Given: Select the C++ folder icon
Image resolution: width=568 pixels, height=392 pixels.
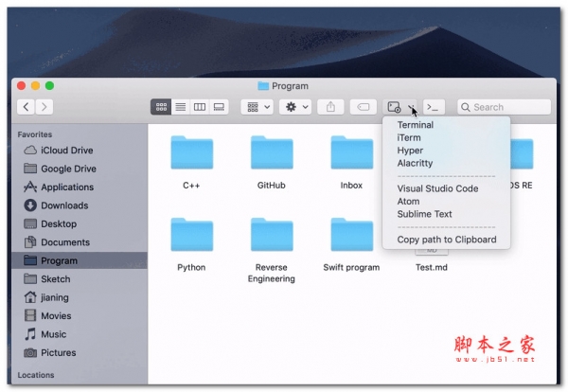Looking at the screenshot, I should click(x=191, y=152).
